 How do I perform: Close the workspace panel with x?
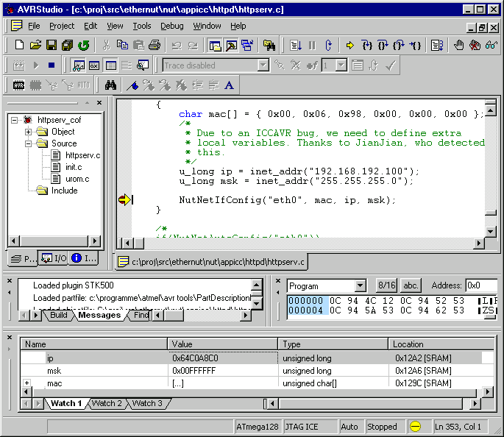coord(99,103)
